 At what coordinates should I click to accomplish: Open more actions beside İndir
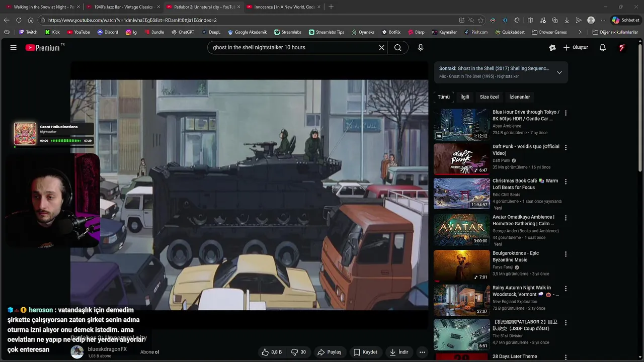point(422,352)
